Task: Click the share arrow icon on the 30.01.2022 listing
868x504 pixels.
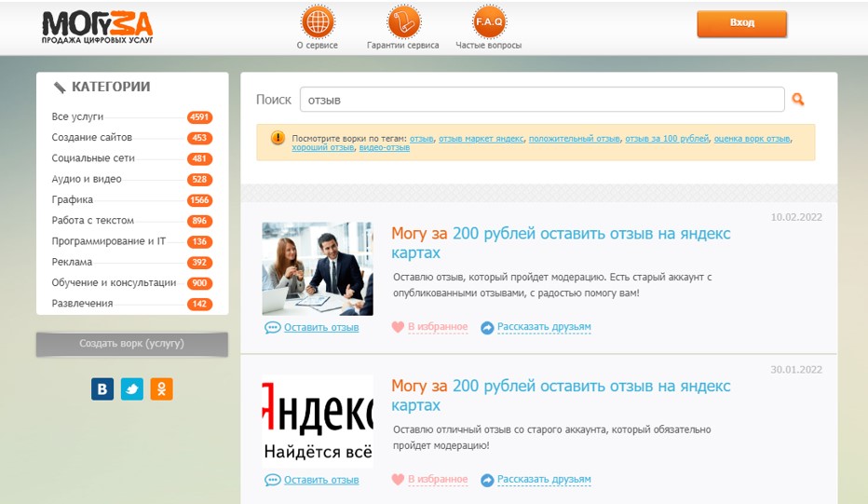Action: tap(487, 480)
